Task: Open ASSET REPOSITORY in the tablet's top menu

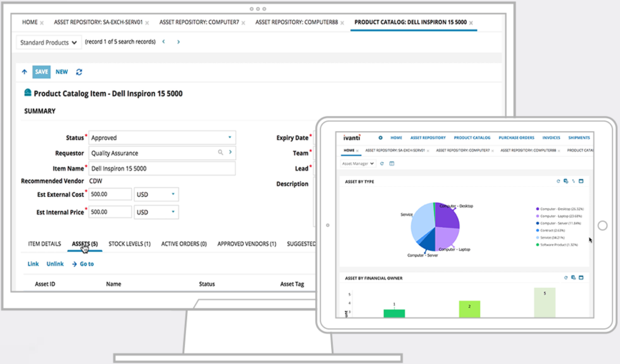Action: pyautogui.click(x=428, y=138)
